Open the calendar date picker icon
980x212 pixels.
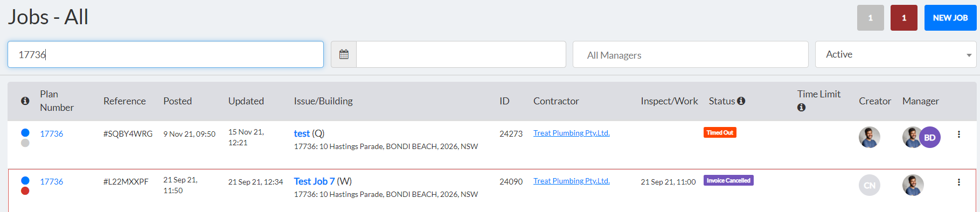coord(344,54)
